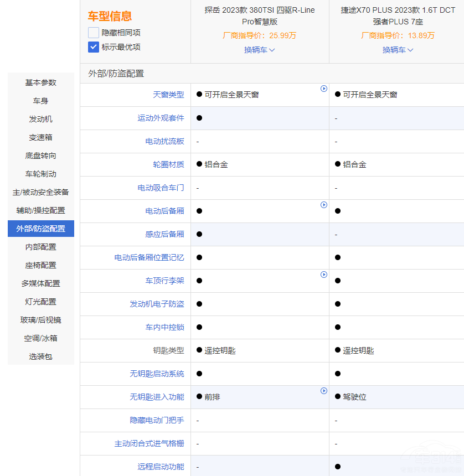Image resolution: width=464 pixels, height=476 pixels.
Task: Click play icon in 无钥匙进入功能 row
Action: click(x=324, y=391)
